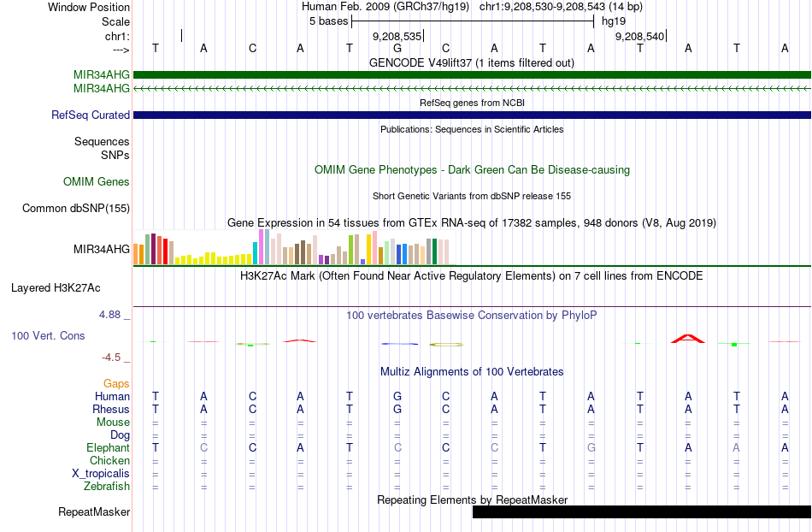Click the solid green MIR34AHG gene bar
The width and height of the screenshot is (812, 532).
pos(473,75)
